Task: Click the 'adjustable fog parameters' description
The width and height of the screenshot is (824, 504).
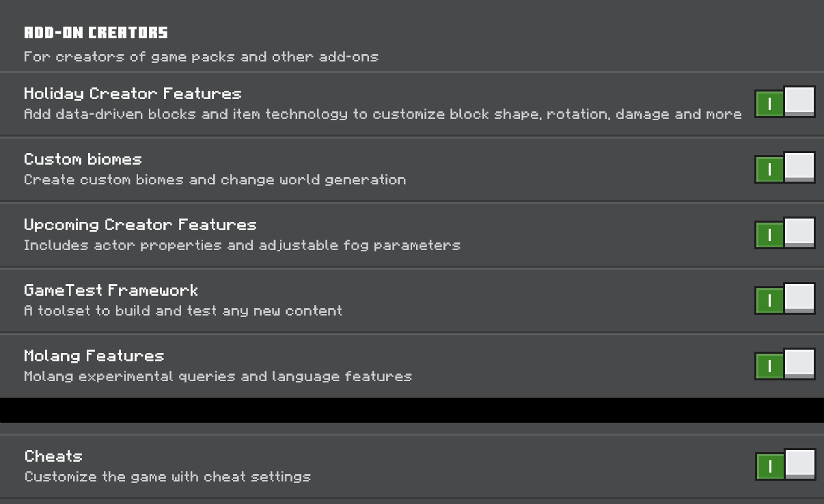Action: pos(242,245)
